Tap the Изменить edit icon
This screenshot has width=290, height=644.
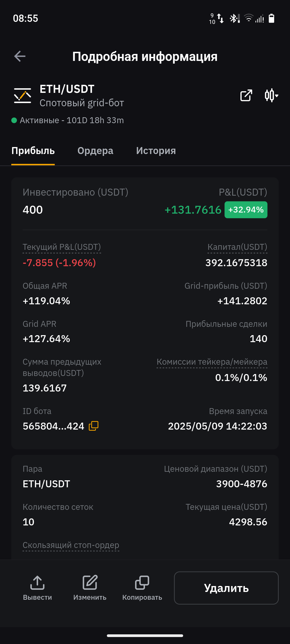point(90,583)
